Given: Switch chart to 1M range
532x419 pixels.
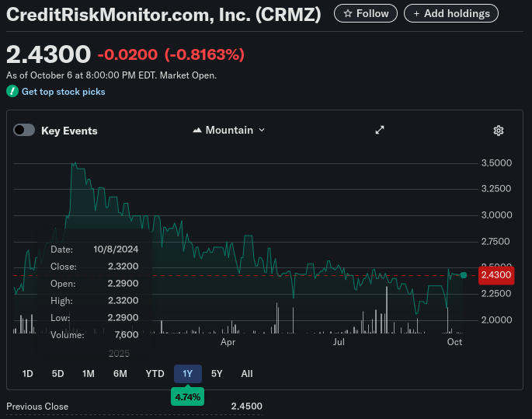Looking at the screenshot, I should coord(89,374).
